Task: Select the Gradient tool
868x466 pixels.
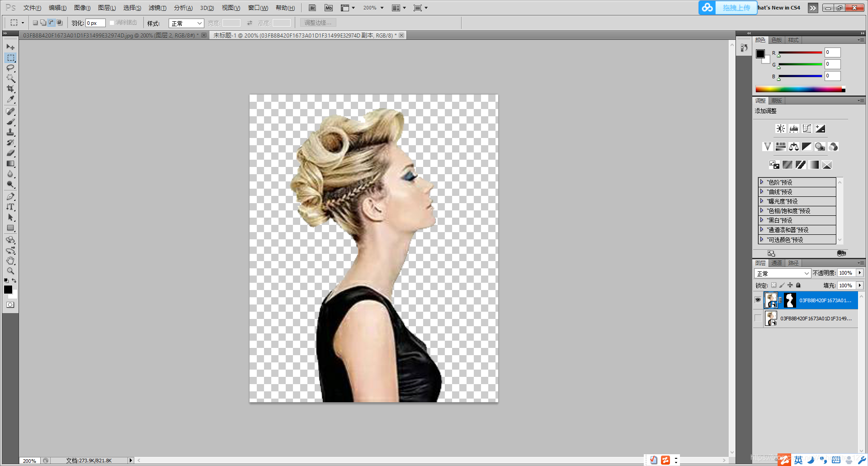Action: [x=10, y=163]
